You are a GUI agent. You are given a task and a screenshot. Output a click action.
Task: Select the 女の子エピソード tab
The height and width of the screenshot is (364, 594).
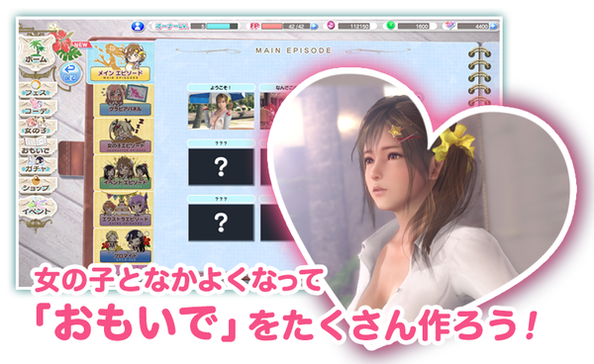[x=124, y=136]
